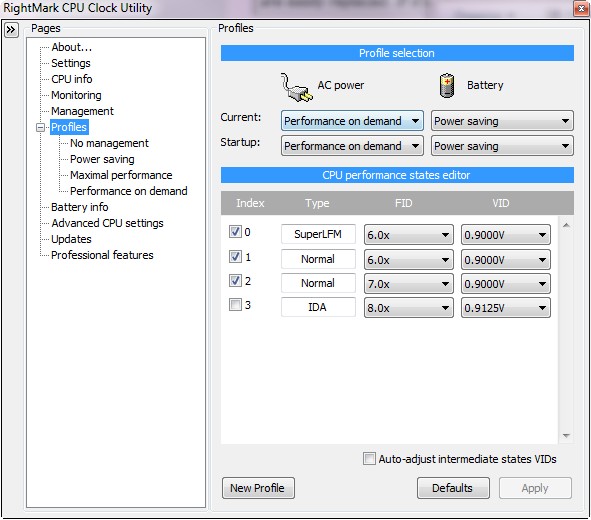591x520 pixels.
Task: Open the VID dropdown for index 1
Action: click(505, 260)
